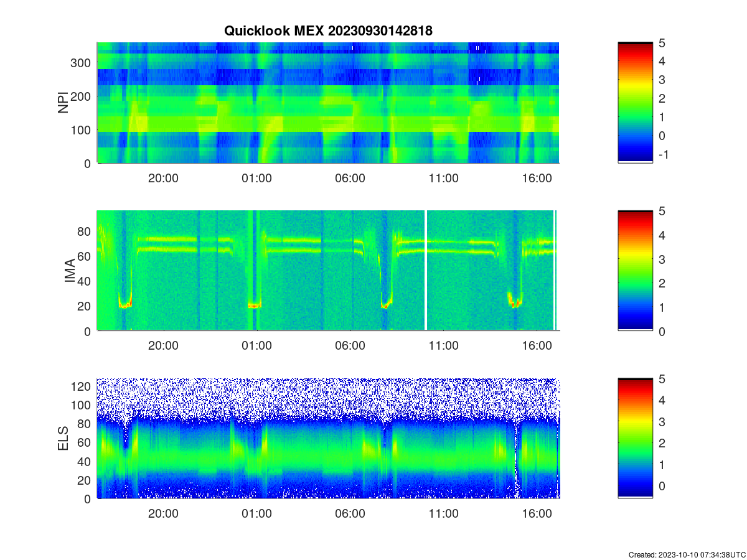Click the 60 tick on IMA axis
The image size is (747, 560).
click(x=85, y=256)
